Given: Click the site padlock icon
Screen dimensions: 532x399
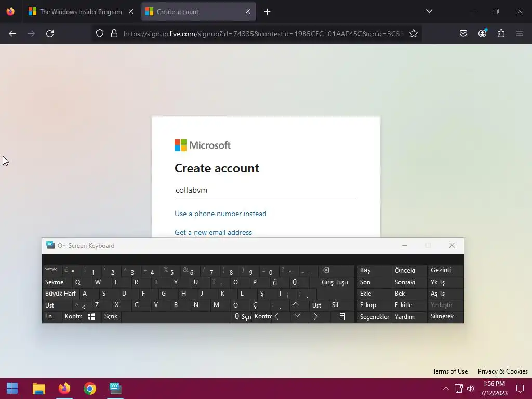Looking at the screenshot, I should (x=114, y=34).
